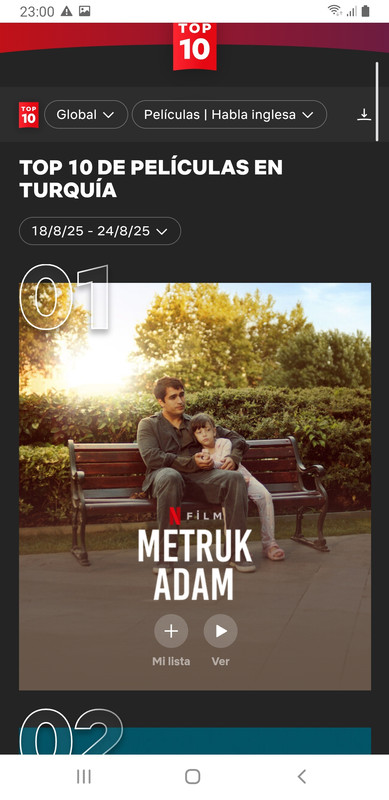Expand the Películas | Habla inglesa dropdown
The height and width of the screenshot is (800, 389).
point(229,114)
